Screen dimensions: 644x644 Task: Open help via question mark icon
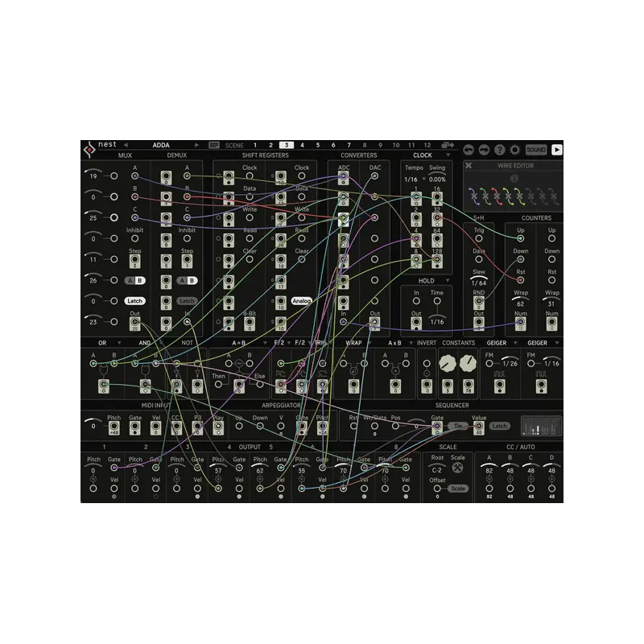pos(499,150)
